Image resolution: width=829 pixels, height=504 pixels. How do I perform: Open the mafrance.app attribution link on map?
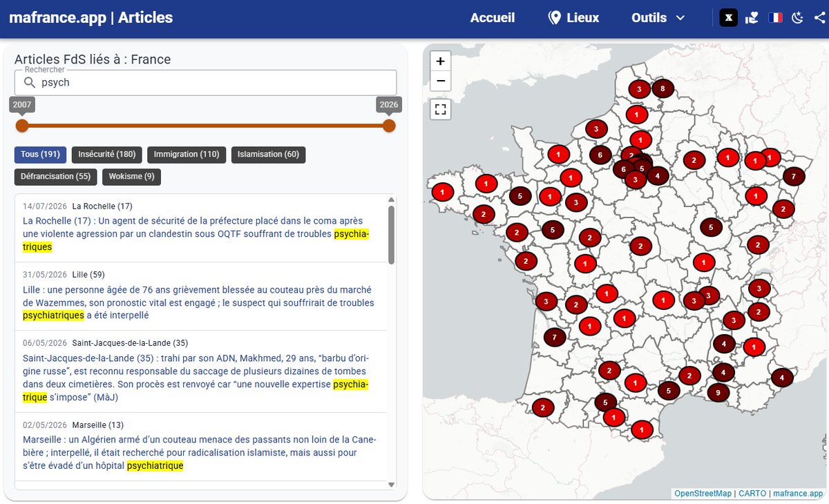point(798,494)
